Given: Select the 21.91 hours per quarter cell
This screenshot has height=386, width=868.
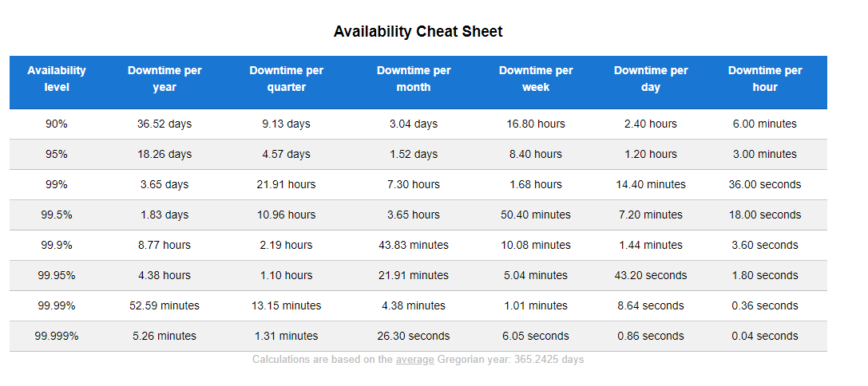Looking at the screenshot, I should (286, 185).
